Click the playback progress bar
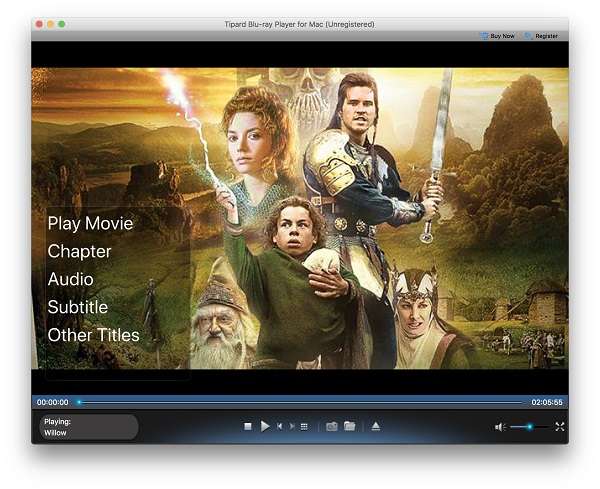This screenshot has width=600, height=489. [x=300, y=402]
